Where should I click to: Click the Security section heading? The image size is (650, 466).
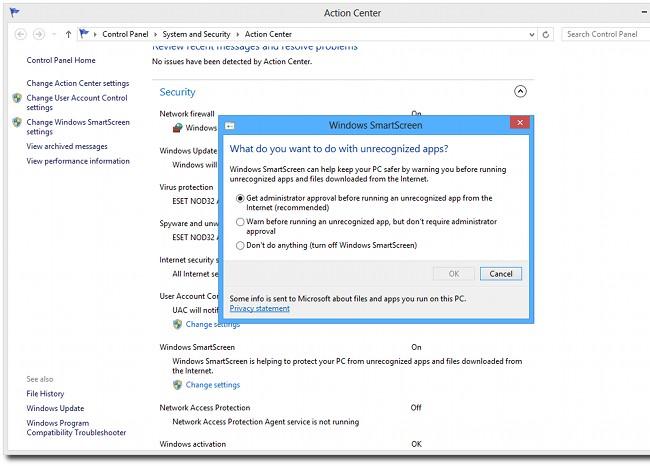point(177,92)
